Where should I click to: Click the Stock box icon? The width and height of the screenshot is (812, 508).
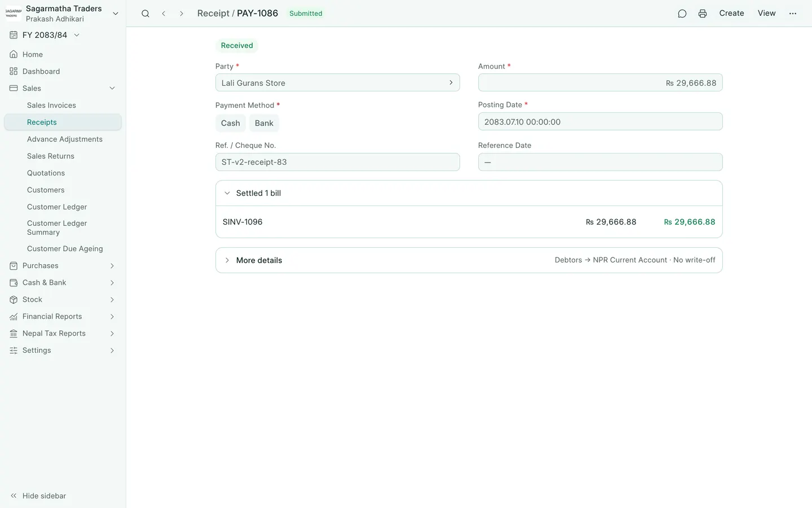(x=14, y=300)
